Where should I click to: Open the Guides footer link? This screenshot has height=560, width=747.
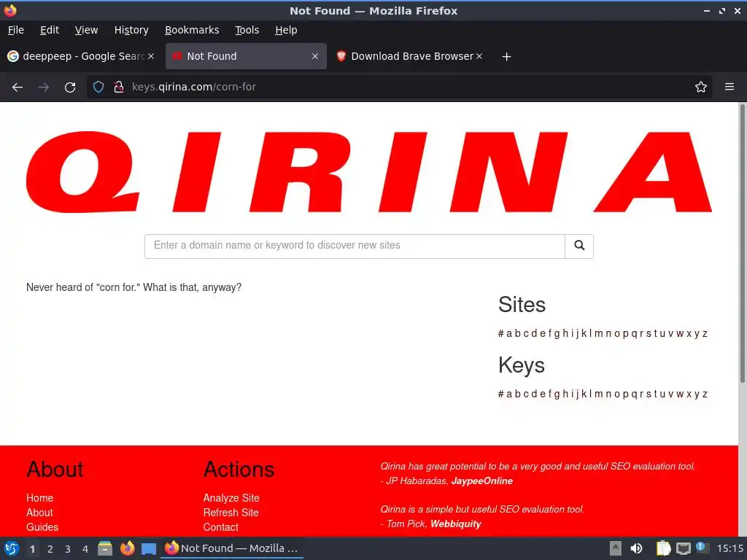(42, 527)
